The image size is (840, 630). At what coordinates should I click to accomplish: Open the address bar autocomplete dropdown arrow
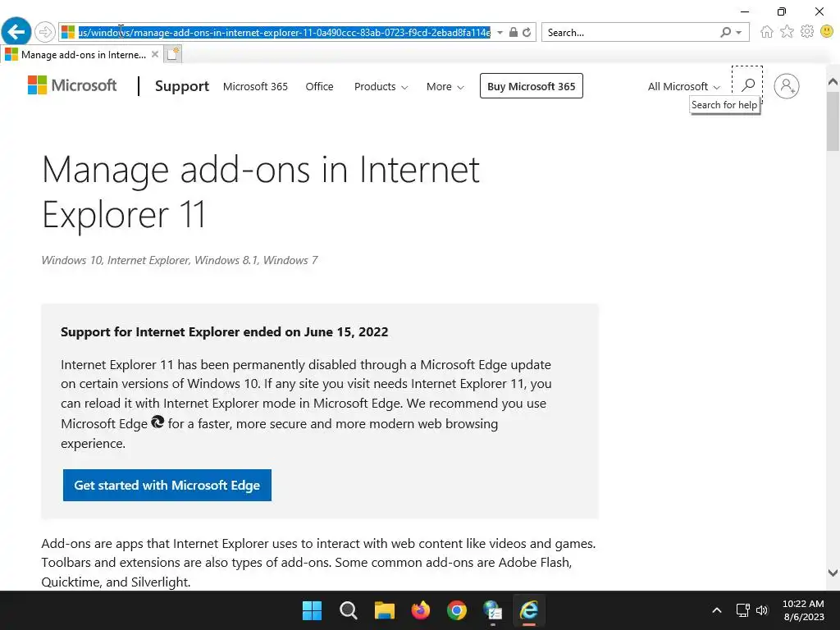pos(500,32)
